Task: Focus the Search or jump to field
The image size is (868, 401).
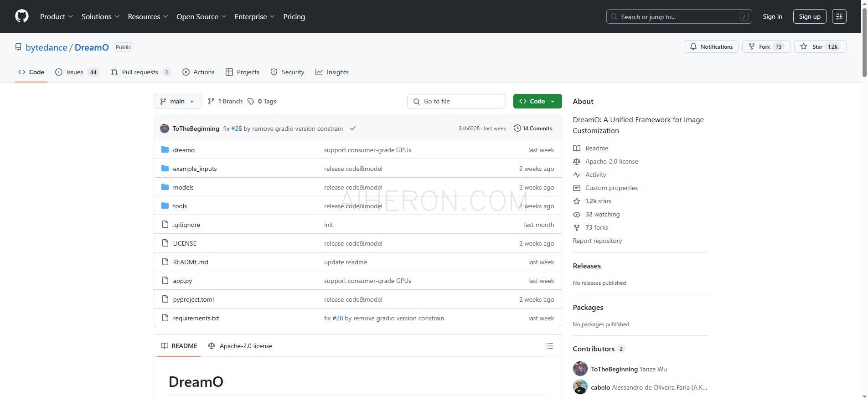Action: click(679, 16)
